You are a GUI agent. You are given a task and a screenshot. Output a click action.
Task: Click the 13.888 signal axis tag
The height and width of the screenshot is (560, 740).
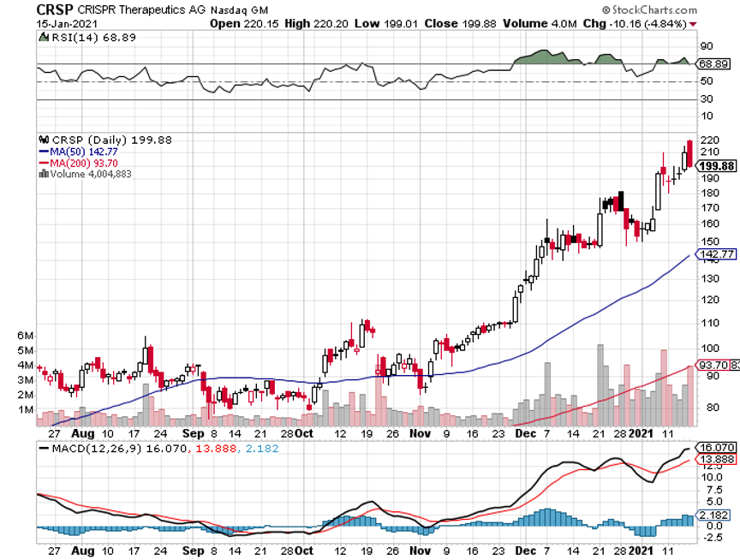click(716, 460)
